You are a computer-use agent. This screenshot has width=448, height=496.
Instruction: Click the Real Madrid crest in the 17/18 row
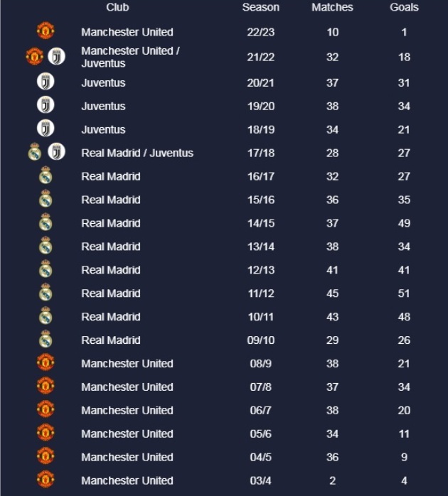(x=35, y=152)
